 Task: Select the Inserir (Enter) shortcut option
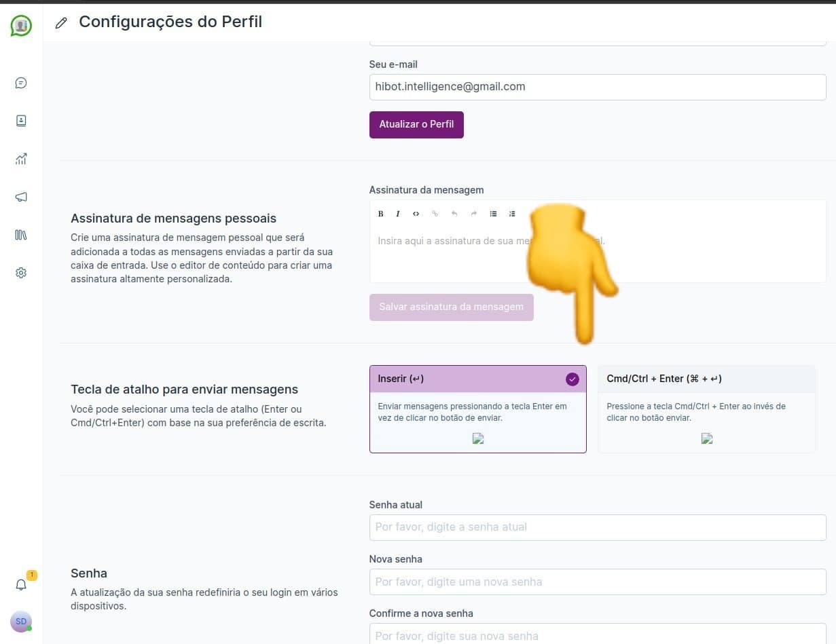tap(477, 409)
